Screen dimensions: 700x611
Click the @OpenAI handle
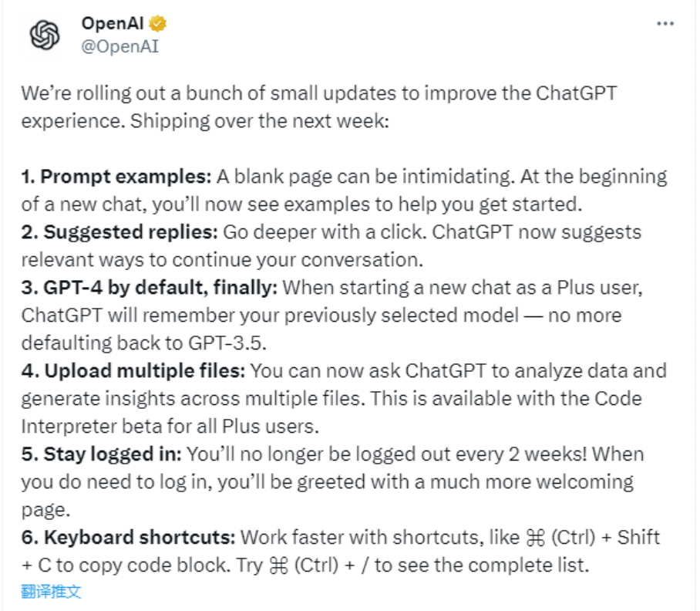point(119,46)
